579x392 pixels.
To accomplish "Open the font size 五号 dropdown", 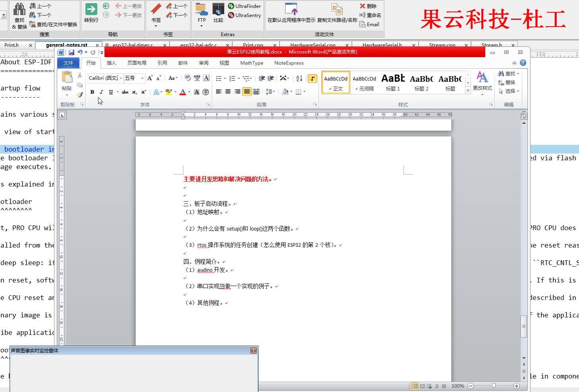I will 142,78.
